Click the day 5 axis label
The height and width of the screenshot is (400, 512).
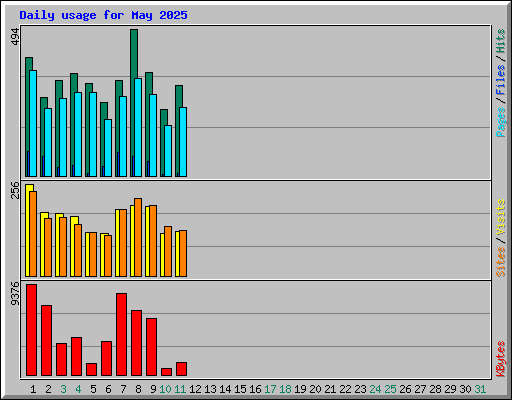93,389
